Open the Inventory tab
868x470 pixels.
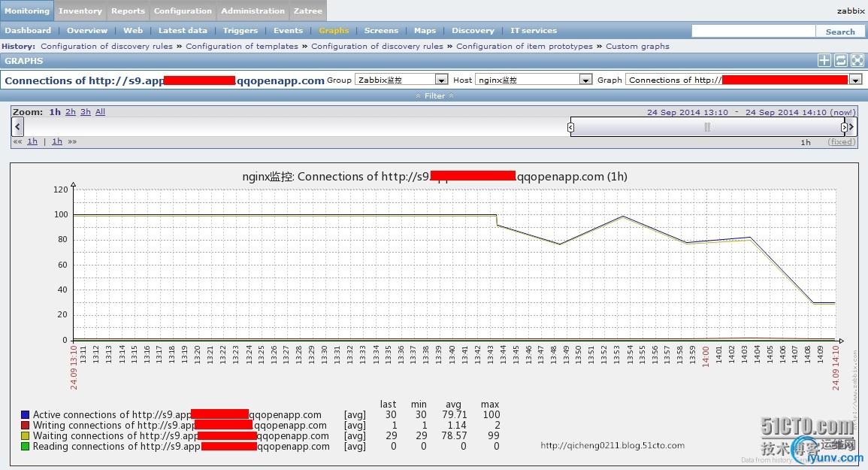tap(80, 11)
